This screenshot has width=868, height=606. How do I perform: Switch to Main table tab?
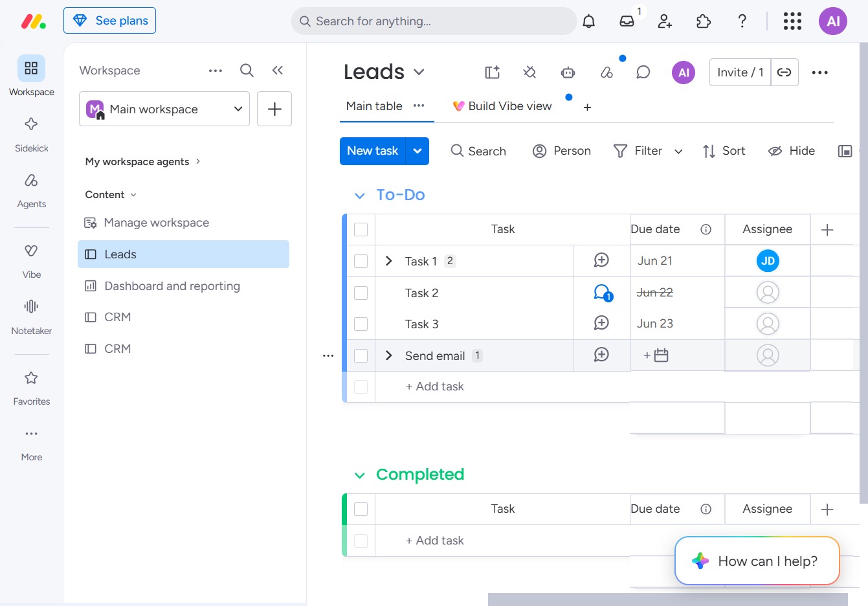tap(374, 106)
